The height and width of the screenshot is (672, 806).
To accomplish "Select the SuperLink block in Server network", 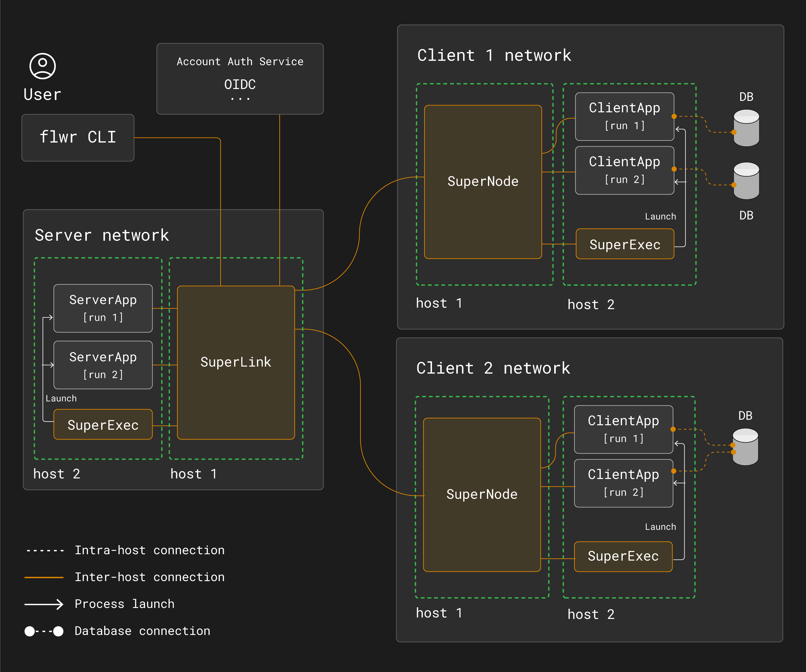I will click(x=236, y=363).
